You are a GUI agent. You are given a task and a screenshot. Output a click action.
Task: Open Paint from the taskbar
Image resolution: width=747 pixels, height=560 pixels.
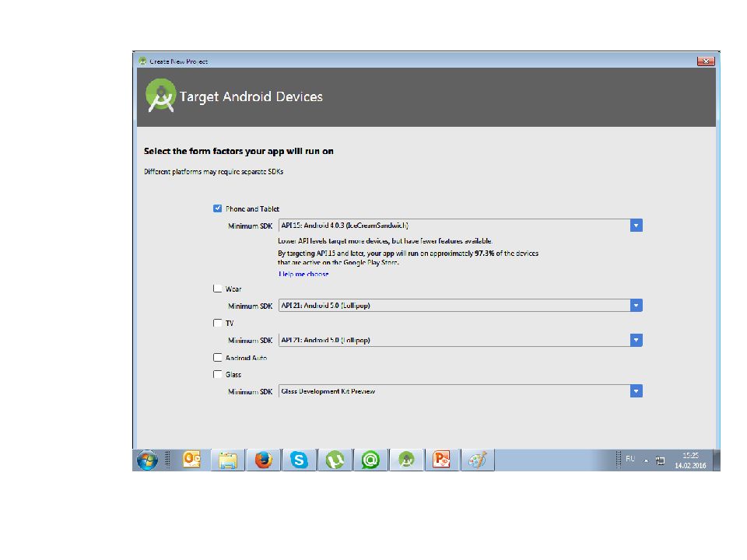478,460
